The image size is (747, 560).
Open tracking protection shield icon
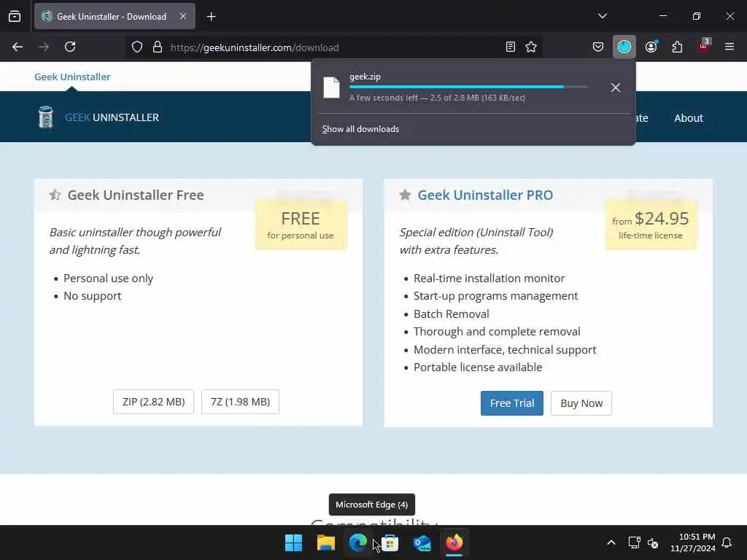(x=137, y=47)
